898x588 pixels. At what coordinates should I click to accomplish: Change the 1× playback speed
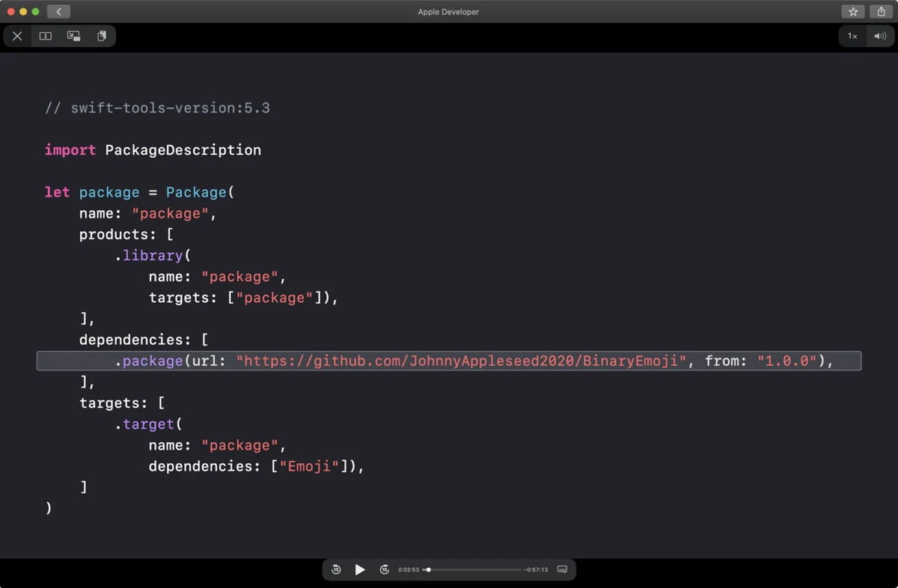click(852, 36)
